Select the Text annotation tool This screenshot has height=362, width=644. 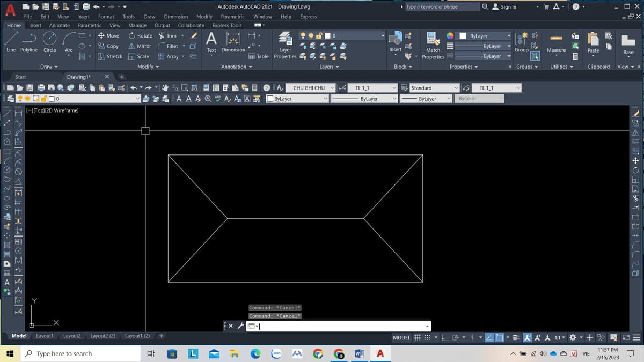pos(211,42)
